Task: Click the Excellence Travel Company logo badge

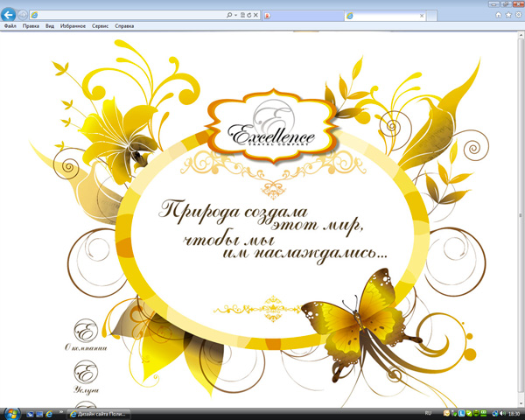Action: (x=272, y=127)
